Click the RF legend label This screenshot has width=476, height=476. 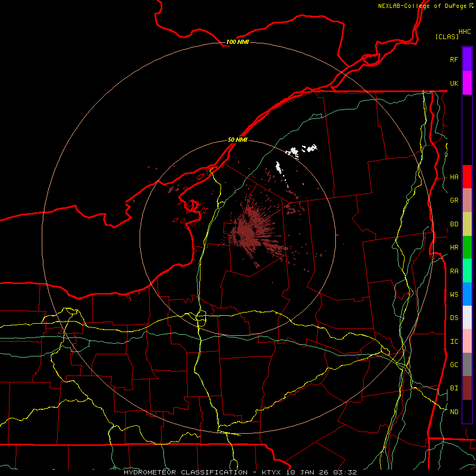coord(454,59)
